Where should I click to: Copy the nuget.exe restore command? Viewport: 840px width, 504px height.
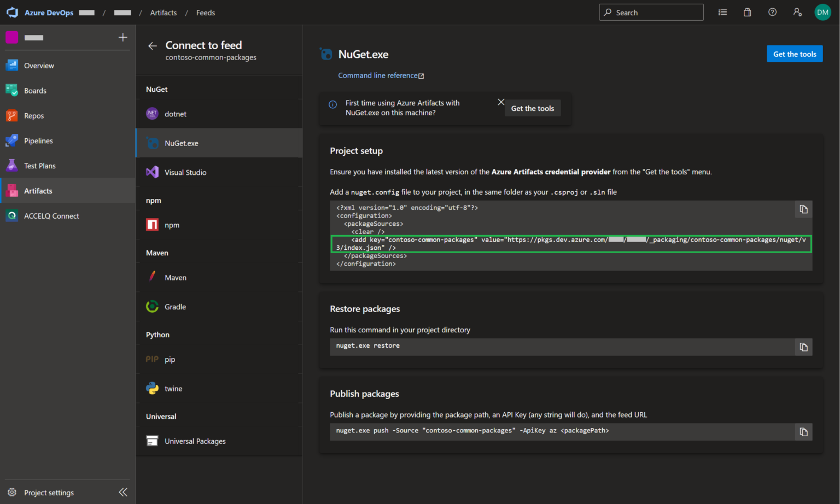pyautogui.click(x=803, y=347)
